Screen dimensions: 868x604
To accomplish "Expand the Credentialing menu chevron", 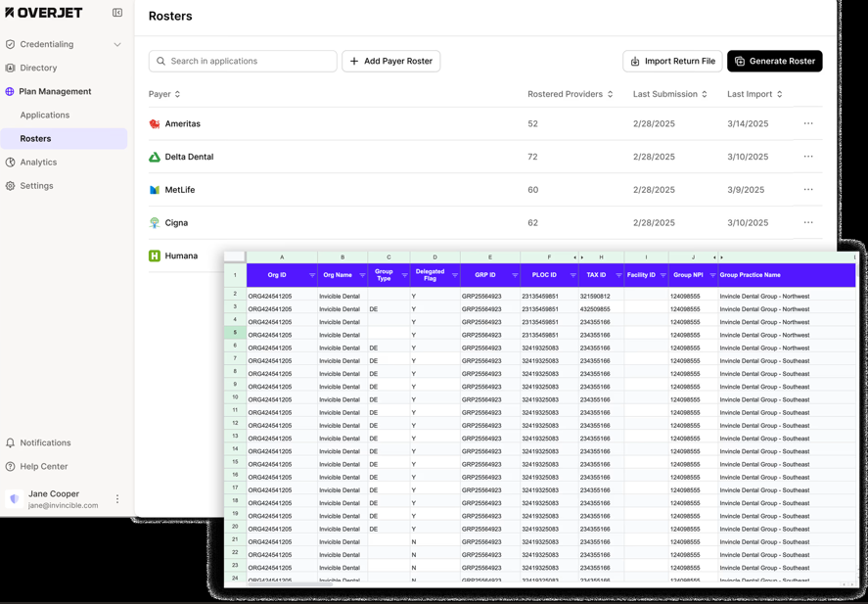I will tap(117, 44).
